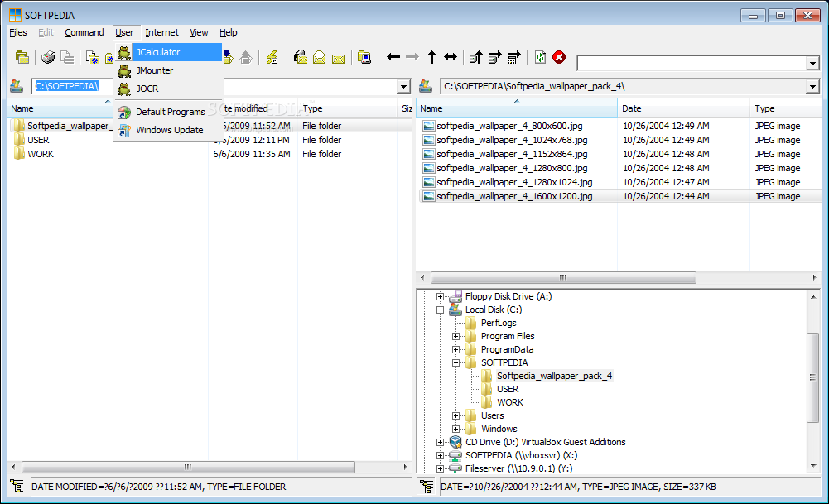Click the gray up-arrow icon next to User menu popup
Viewport: 829px width, 504px height.
[x=246, y=57]
